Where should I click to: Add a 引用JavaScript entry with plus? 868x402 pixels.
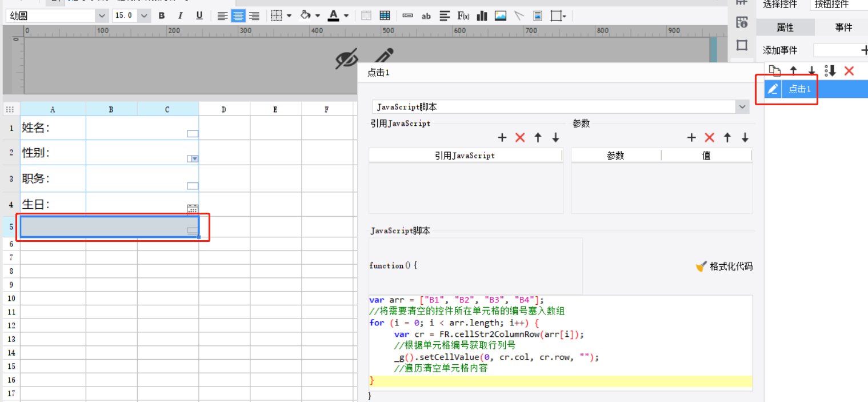coord(502,137)
